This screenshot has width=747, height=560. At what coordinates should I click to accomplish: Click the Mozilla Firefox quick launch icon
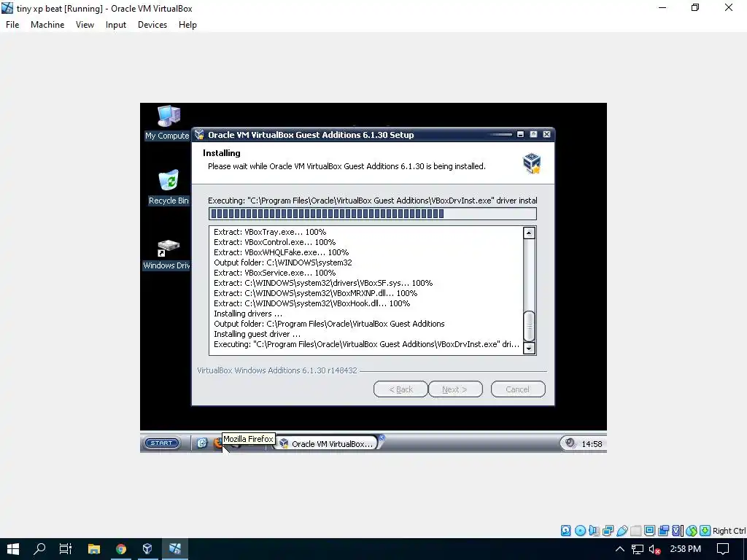pyautogui.click(x=219, y=443)
